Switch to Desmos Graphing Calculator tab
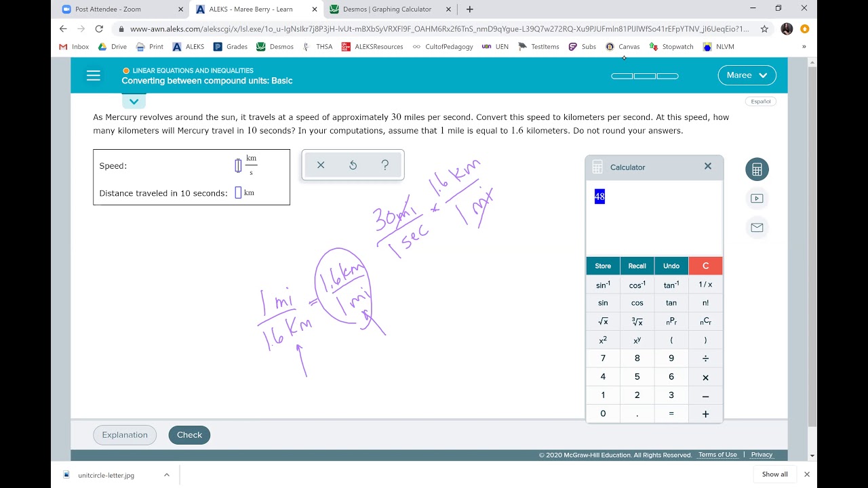 (x=391, y=9)
